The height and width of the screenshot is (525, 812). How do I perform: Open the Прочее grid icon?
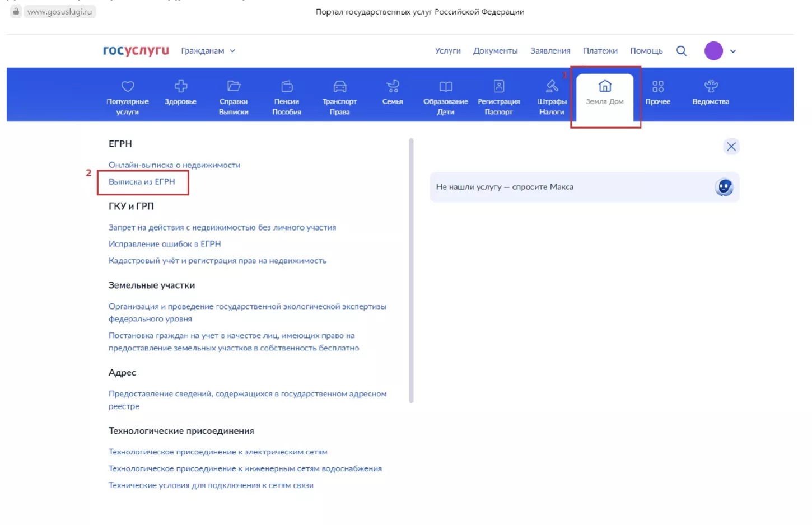658,86
